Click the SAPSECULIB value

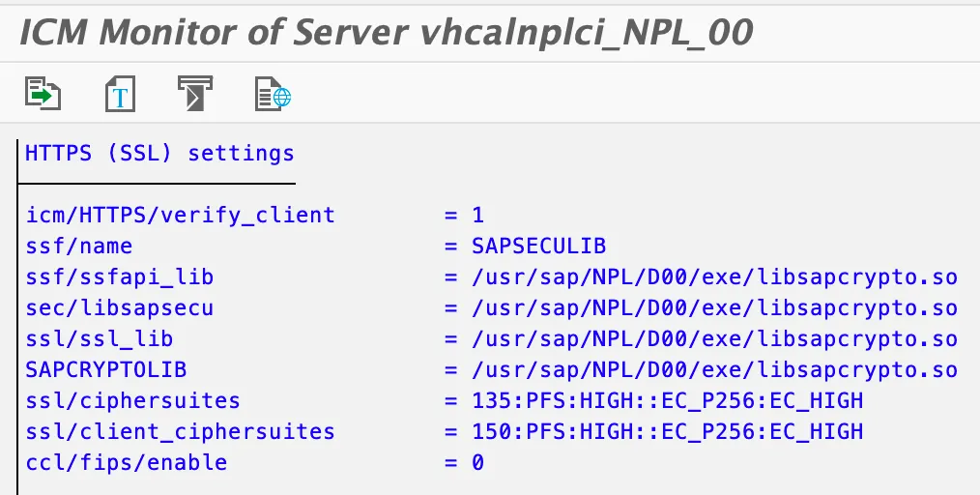[x=538, y=246]
